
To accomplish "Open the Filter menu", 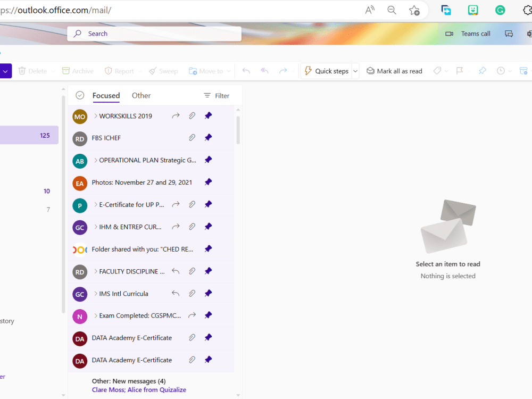I will tap(217, 96).
